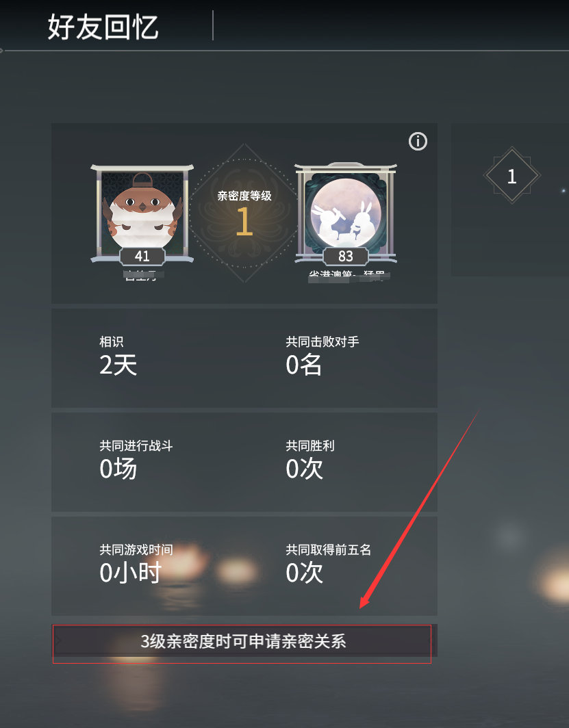The width and height of the screenshot is (569, 728).
Task: Select the 共同进行战斗 0场 statistic
Action: tap(136, 460)
